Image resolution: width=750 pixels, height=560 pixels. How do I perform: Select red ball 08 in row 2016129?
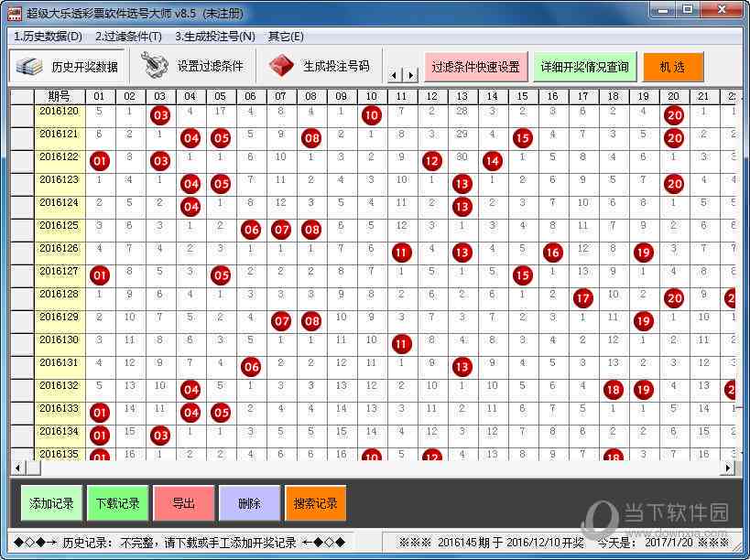311,321
